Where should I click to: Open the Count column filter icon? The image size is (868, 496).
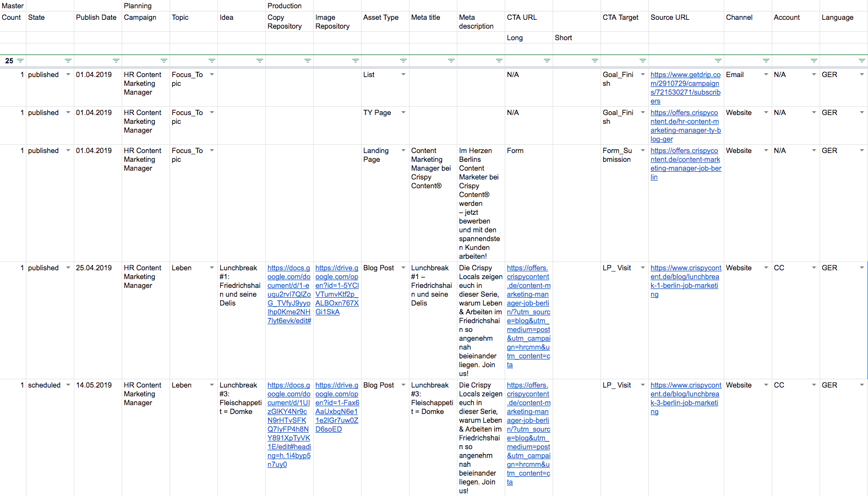[20, 61]
